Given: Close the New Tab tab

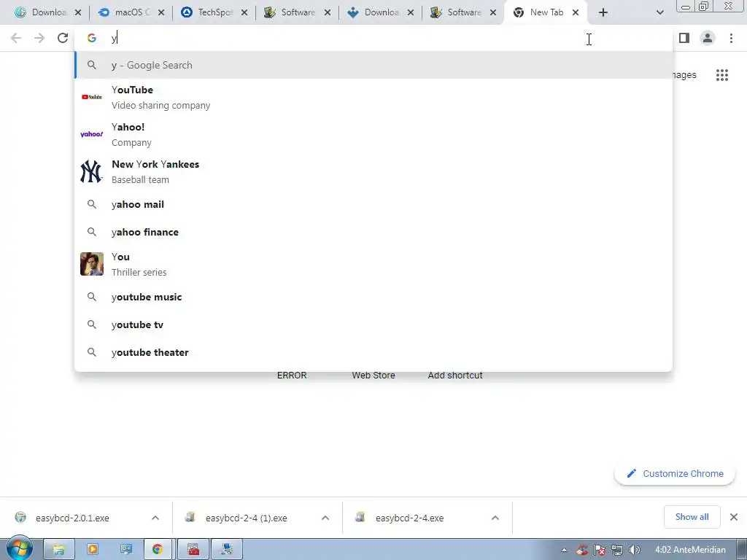Looking at the screenshot, I should pyautogui.click(x=576, y=12).
